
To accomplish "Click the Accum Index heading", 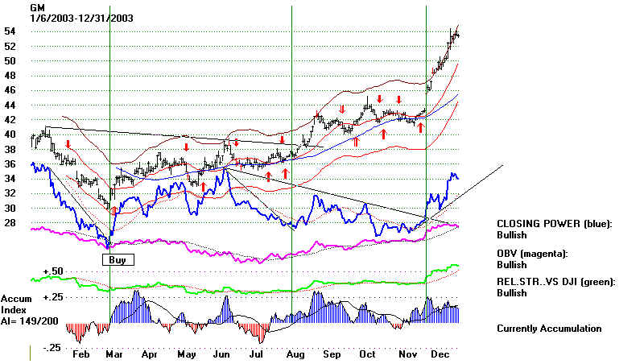I will [x=16, y=304].
